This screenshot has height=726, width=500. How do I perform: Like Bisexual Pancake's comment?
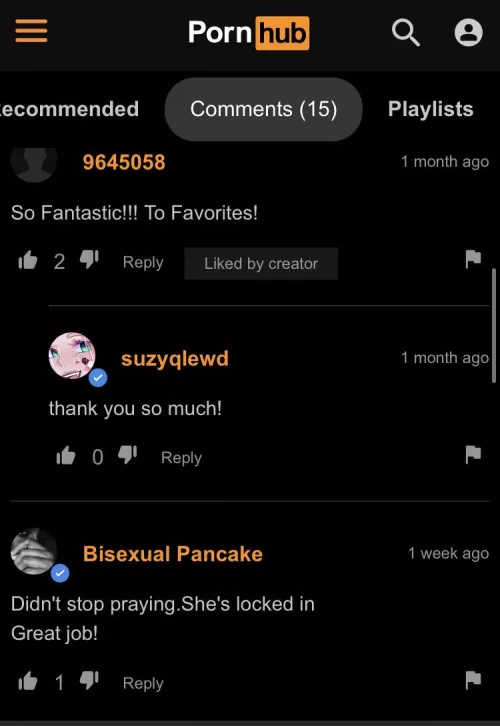click(x=28, y=681)
